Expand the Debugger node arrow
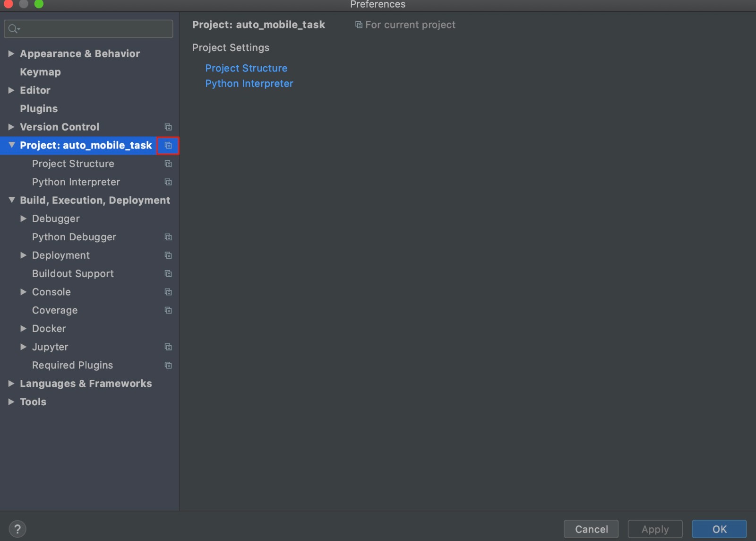 [23, 218]
